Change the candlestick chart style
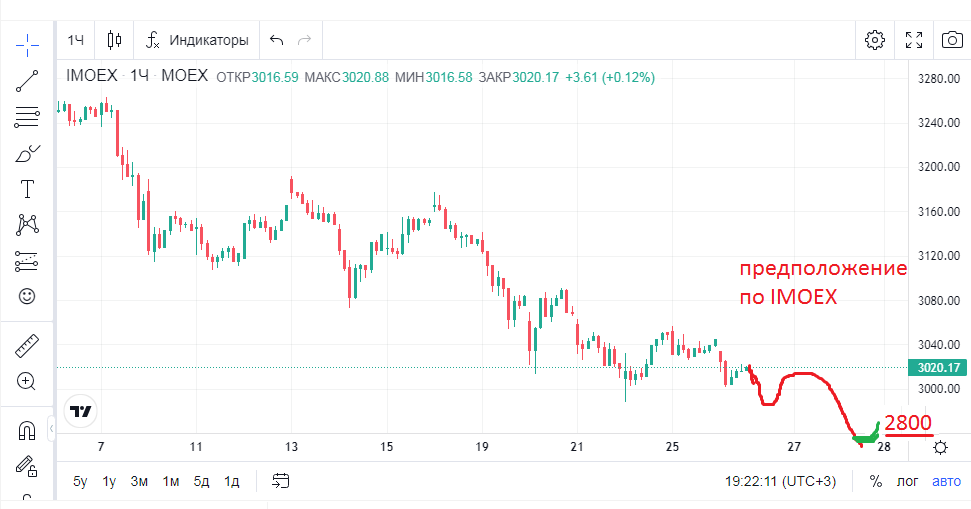The height and width of the screenshot is (509, 971). [114, 40]
